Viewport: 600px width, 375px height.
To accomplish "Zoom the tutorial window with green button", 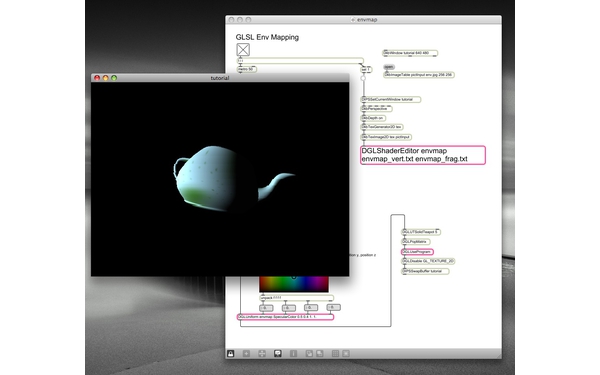I will click(114, 78).
